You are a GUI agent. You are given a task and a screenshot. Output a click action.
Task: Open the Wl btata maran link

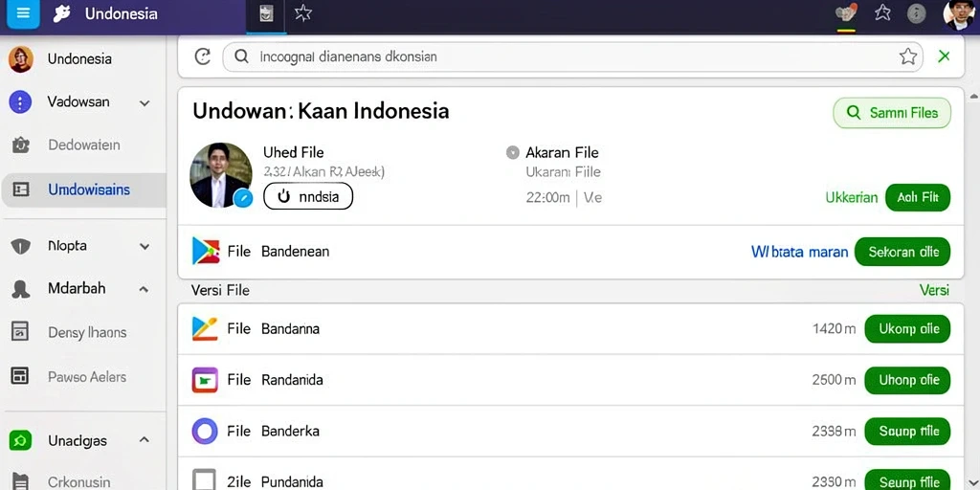pos(799,252)
